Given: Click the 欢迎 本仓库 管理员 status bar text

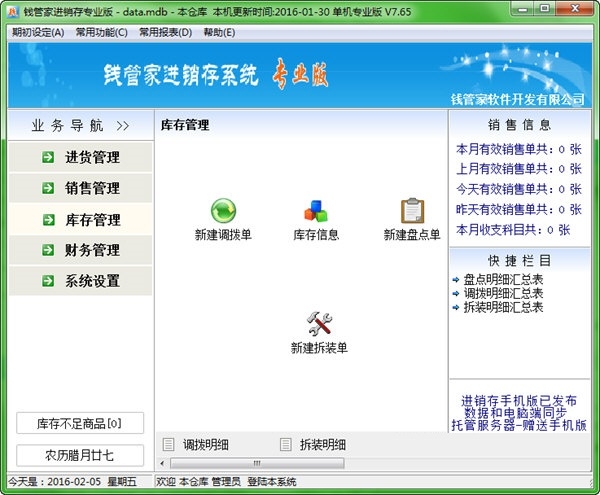Looking at the screenshot, I should pyautogui.click(x=226, y=482).
